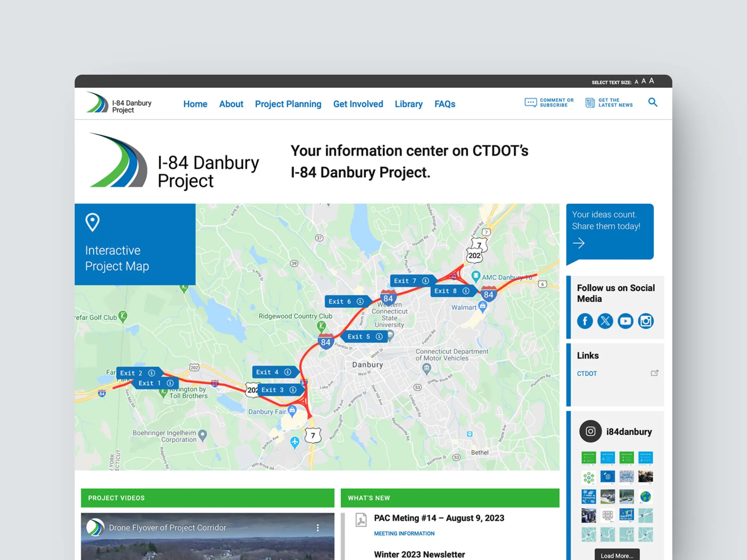Click the i84danbury Instagram circle logo

point(590,431)
